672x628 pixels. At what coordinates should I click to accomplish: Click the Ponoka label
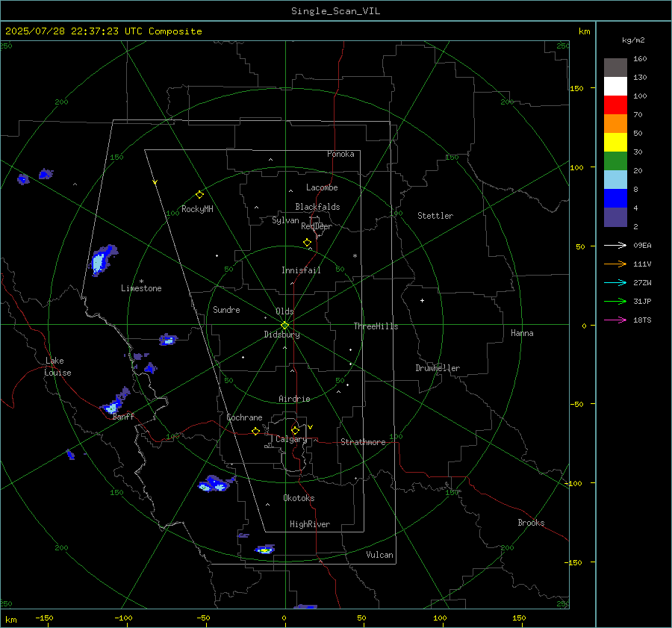[340, 154]
